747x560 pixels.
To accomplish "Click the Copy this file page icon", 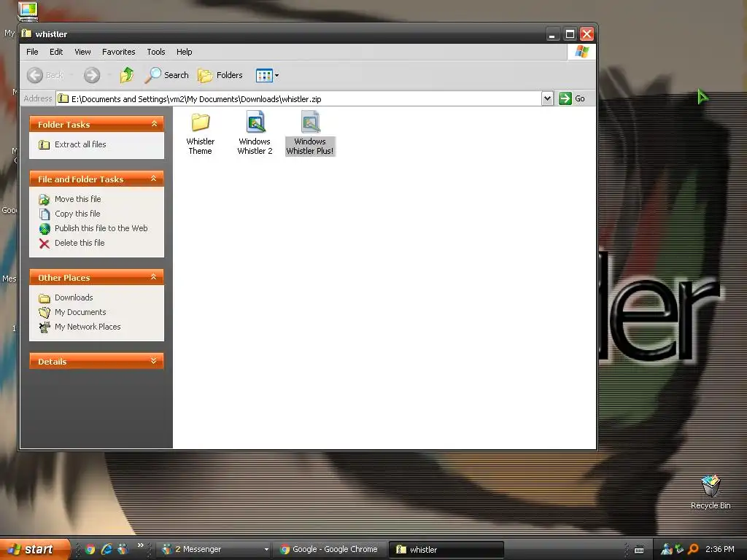I will point(44,214).
